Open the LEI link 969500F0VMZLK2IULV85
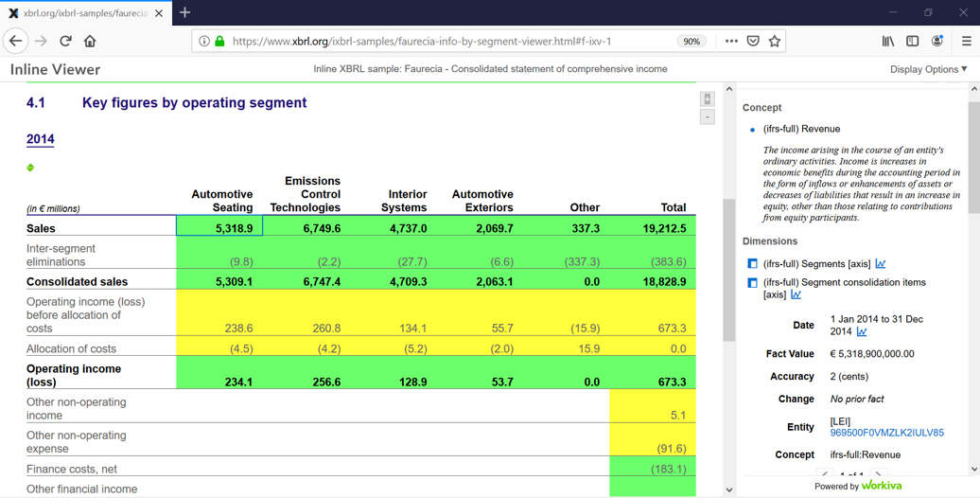Screen dimensions: 980x498 887,433
